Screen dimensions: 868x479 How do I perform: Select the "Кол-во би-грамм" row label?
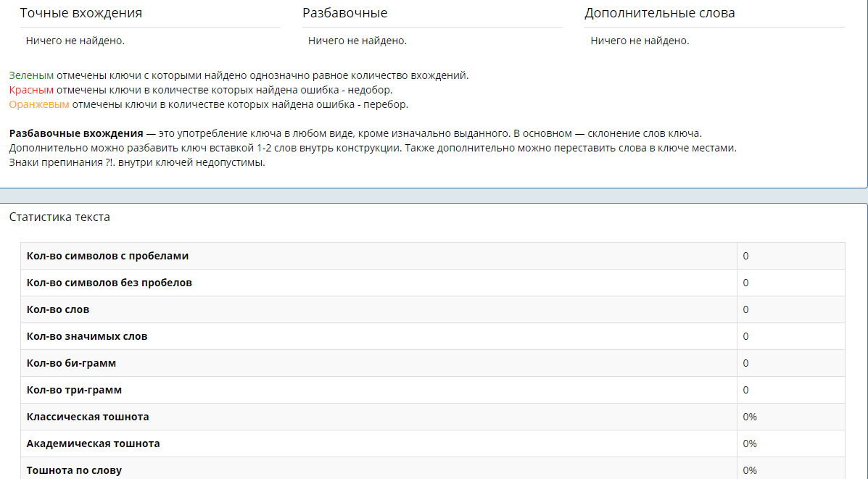(x=71, y=363)
